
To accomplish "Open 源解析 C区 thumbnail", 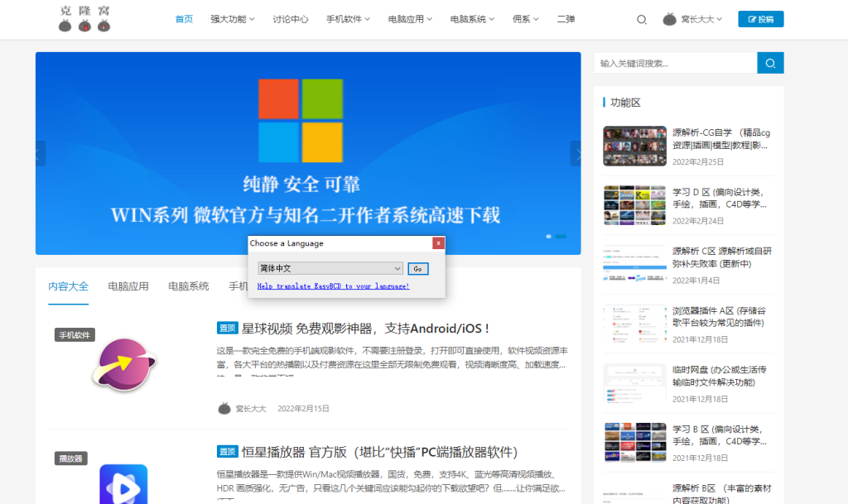I will (x=635, y=265).
